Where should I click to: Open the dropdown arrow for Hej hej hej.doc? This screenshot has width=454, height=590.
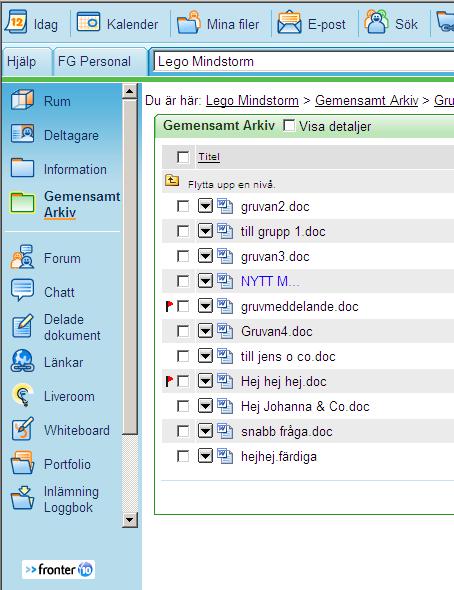[205, 381]
